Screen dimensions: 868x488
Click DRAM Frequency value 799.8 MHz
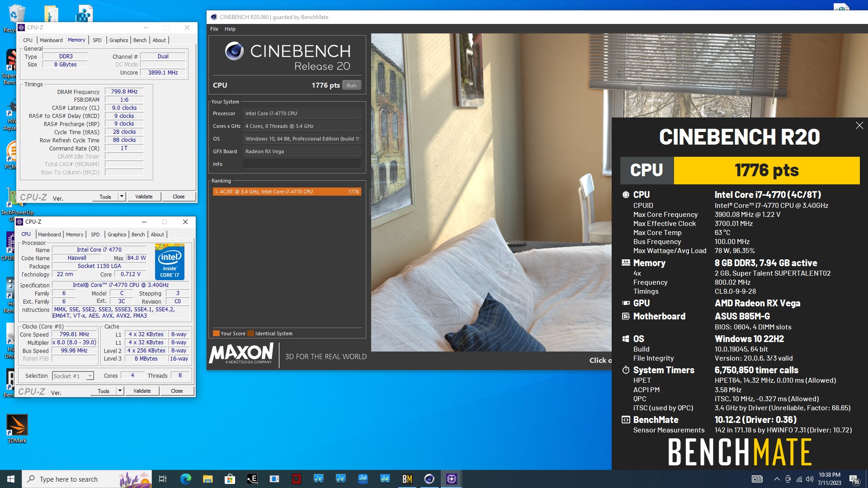tap(124, 92)
